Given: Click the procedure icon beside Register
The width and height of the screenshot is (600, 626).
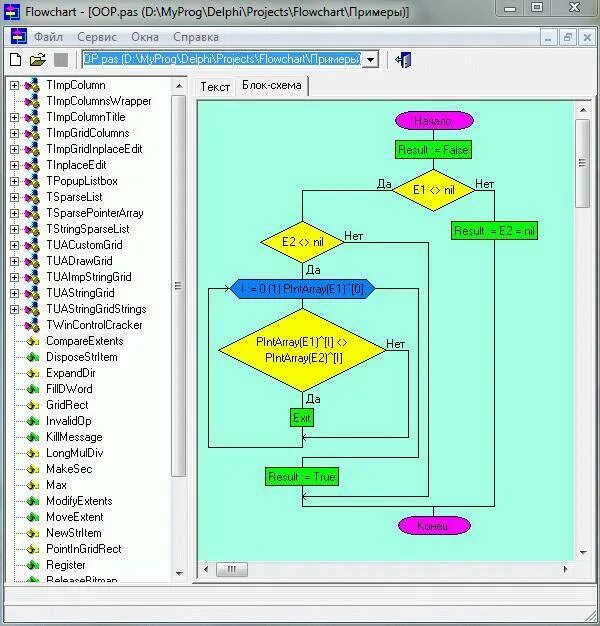Looking at the screenshot, I should pyautogui.click(x=33, y=565).
